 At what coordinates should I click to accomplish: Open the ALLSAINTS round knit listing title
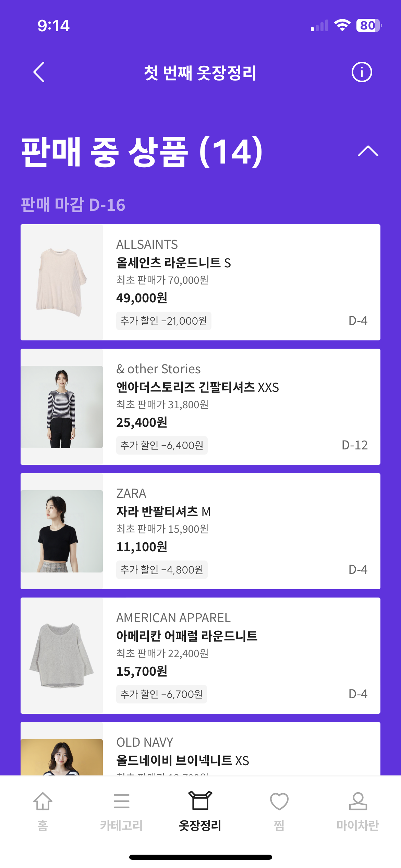(x=173, y=263)
